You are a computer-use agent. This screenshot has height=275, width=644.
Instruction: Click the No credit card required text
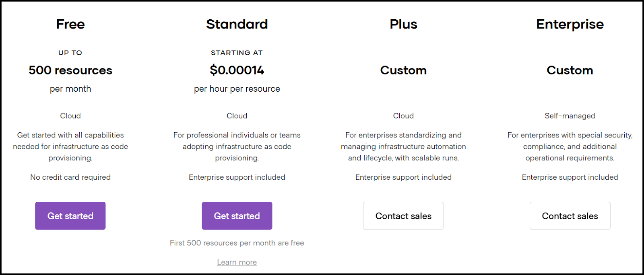click(x=70, y=177)
